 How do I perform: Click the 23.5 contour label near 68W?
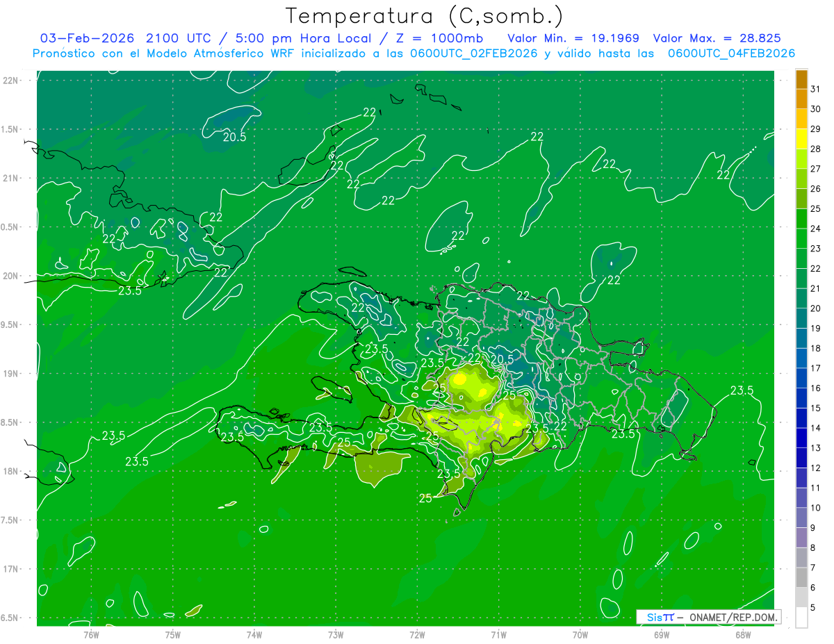click(x=742, y=390)
